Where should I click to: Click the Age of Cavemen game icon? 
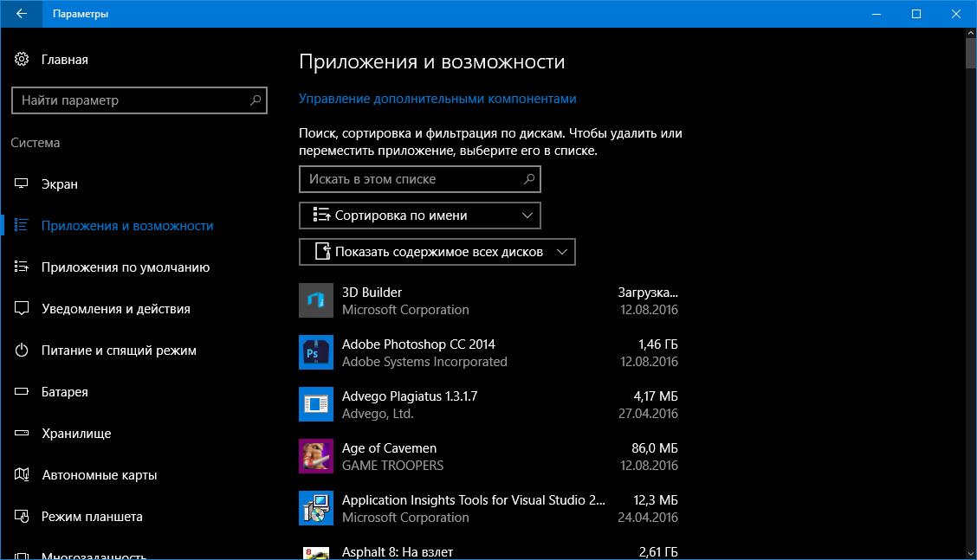316,456
